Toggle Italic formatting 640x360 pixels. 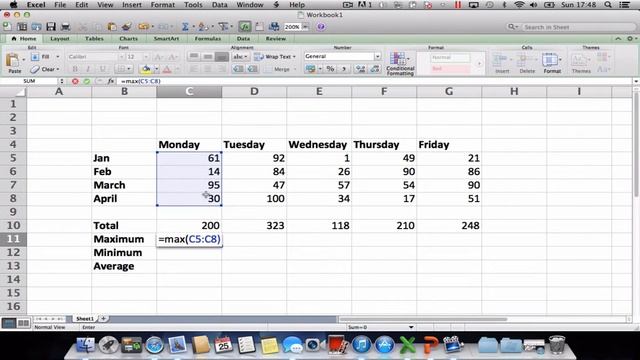(x=88, y=69)
